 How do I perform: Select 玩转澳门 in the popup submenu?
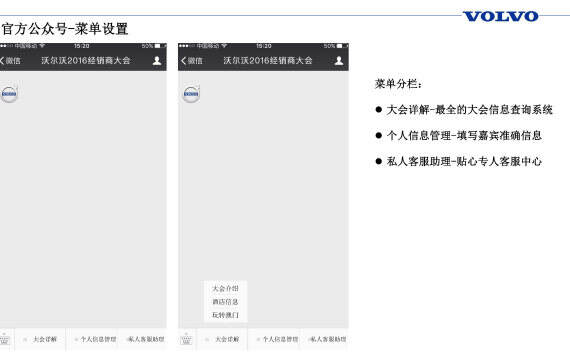tap(225, 315)
